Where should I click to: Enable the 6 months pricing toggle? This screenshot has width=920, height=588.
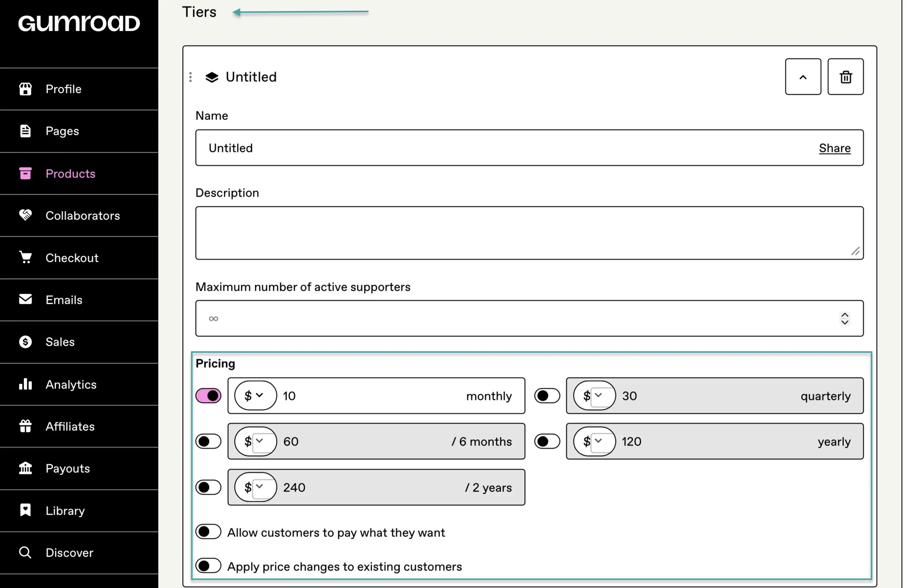[x=208, y=441]
